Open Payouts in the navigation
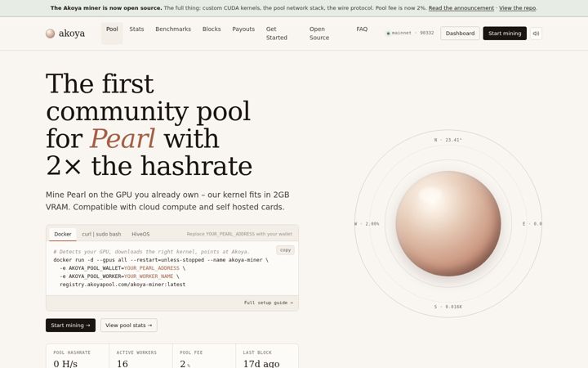The height and width of the screenshot is (368, 588). click(x=243, y=29)
